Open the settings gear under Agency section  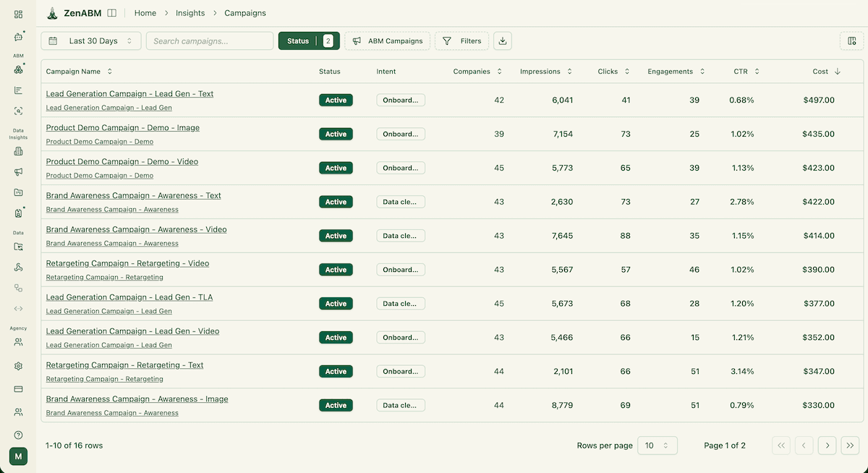coord(18,365)
